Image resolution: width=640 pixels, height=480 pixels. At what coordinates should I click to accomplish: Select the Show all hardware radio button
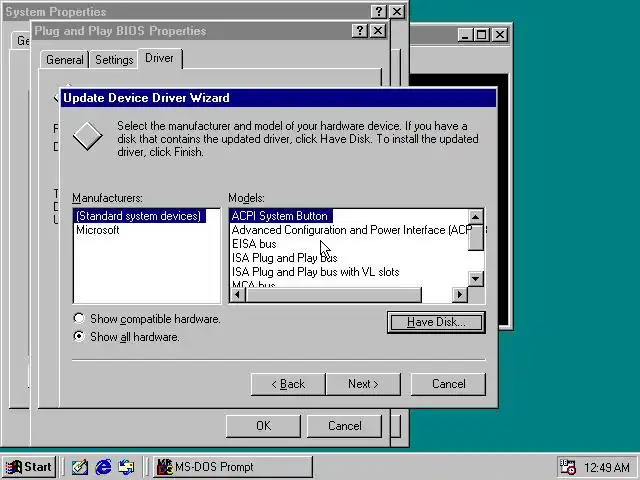[x=79, y=336]
